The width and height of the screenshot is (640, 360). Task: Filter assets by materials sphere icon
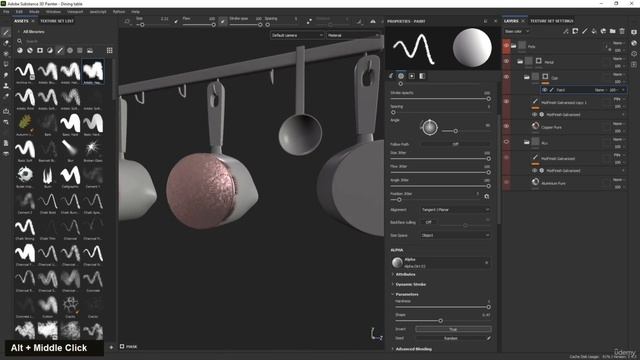(20, 51)
